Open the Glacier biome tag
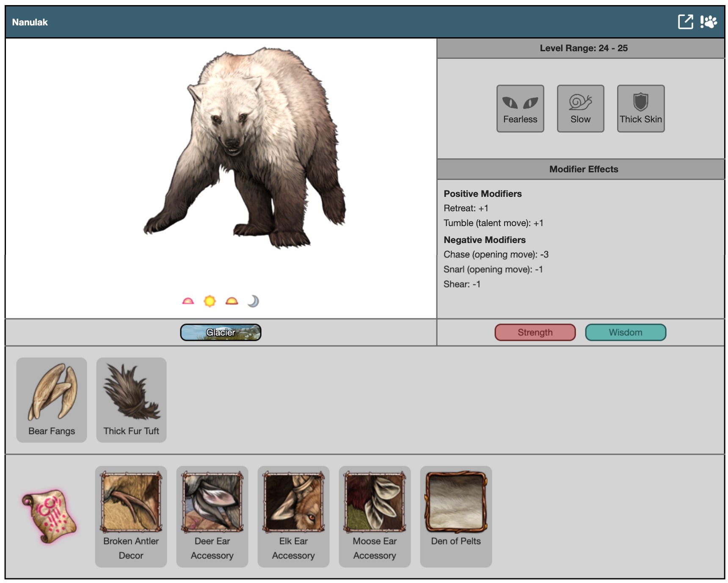 [221, 332]
